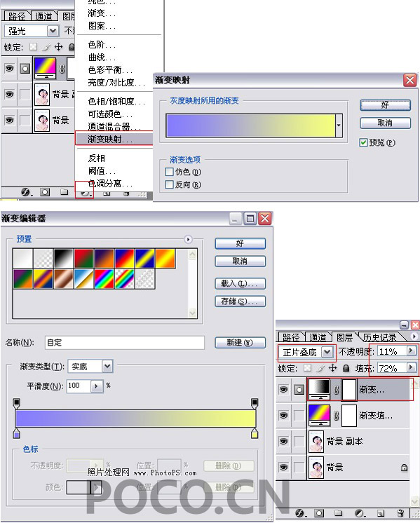Viewport: 420px width, 523px height.
Task: Pick the black-to-white gradient preset
Action: [63, 259]
